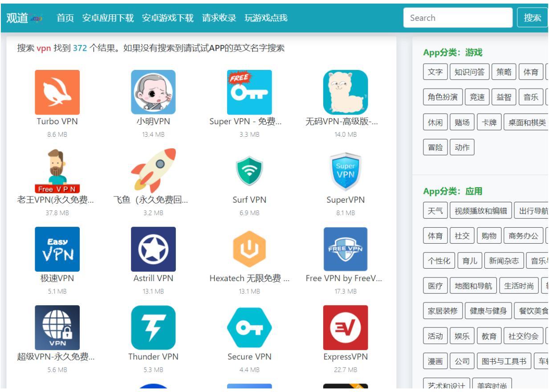Open 安卓应用下载 menu item
The image size is (549, 392).
point(108,18)
